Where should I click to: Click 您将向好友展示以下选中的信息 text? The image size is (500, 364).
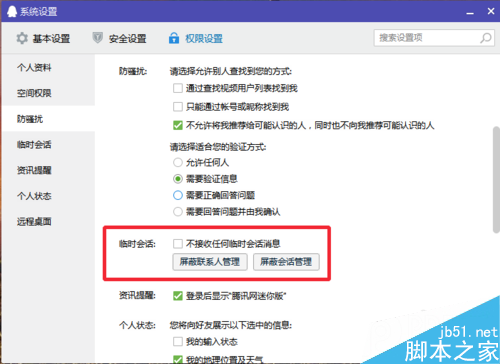click(231, 325)
